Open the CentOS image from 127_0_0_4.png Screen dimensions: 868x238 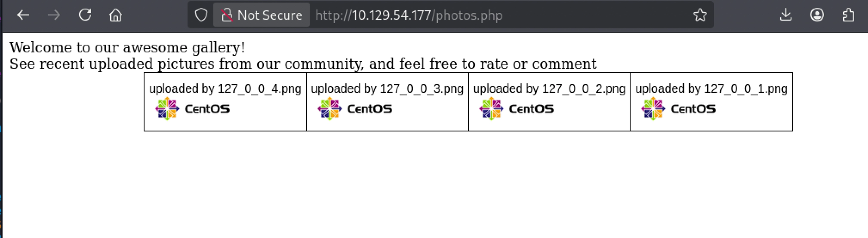pyautogui.click(x=192, y=109)
